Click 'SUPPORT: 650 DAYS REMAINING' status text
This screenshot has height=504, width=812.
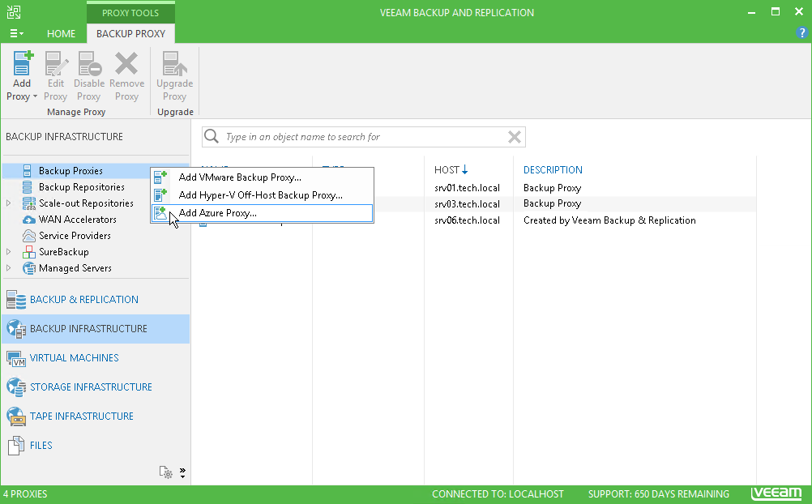(659, 494)
